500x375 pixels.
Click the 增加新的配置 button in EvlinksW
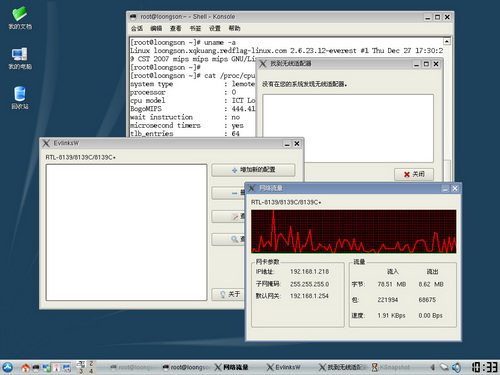point(253,170)
